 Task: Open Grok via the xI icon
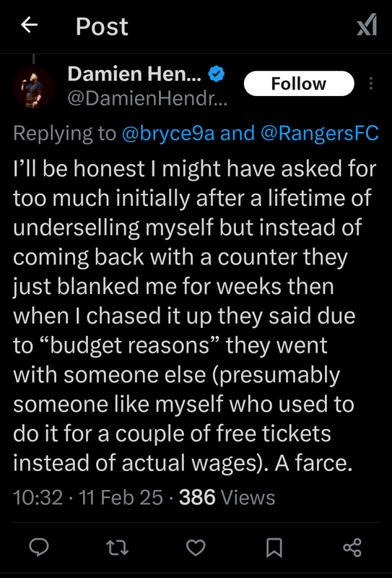point(367,25)
